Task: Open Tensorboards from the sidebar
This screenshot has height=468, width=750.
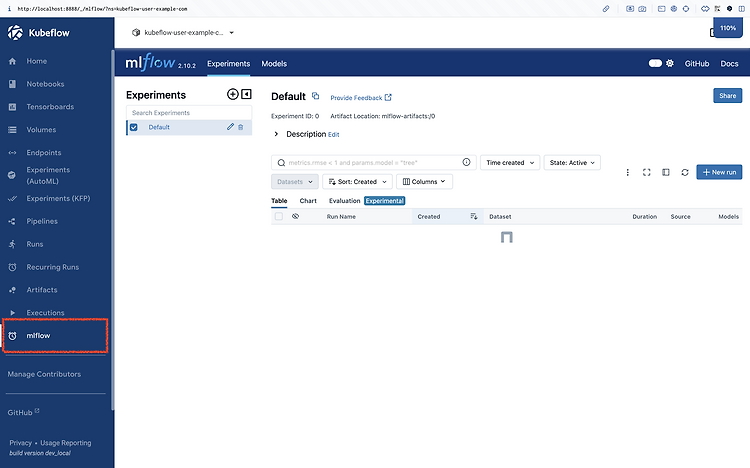Action: pos(50,107)
